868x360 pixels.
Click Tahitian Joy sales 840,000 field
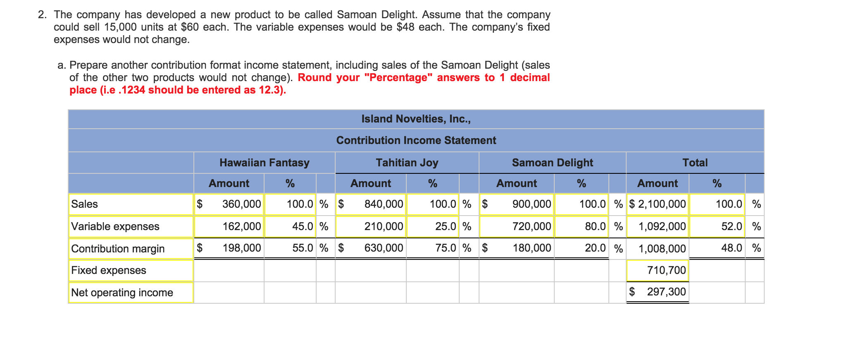point(371,204)
